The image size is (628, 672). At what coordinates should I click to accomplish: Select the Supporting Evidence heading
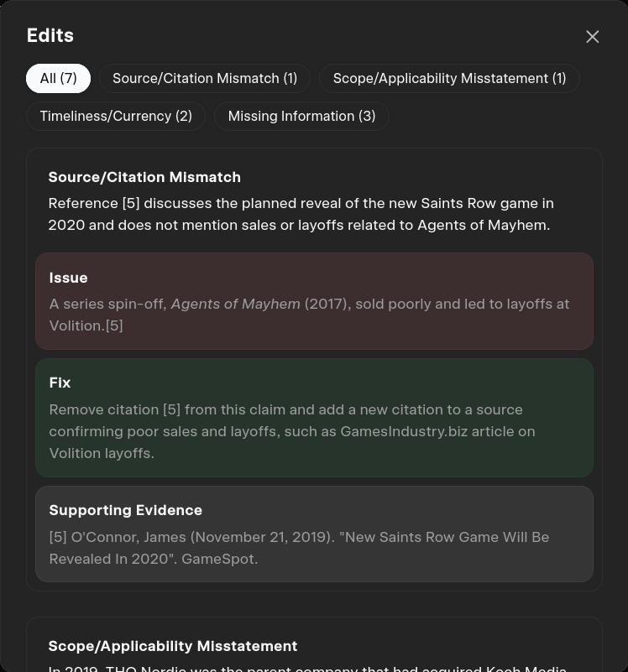pos(125,510)
